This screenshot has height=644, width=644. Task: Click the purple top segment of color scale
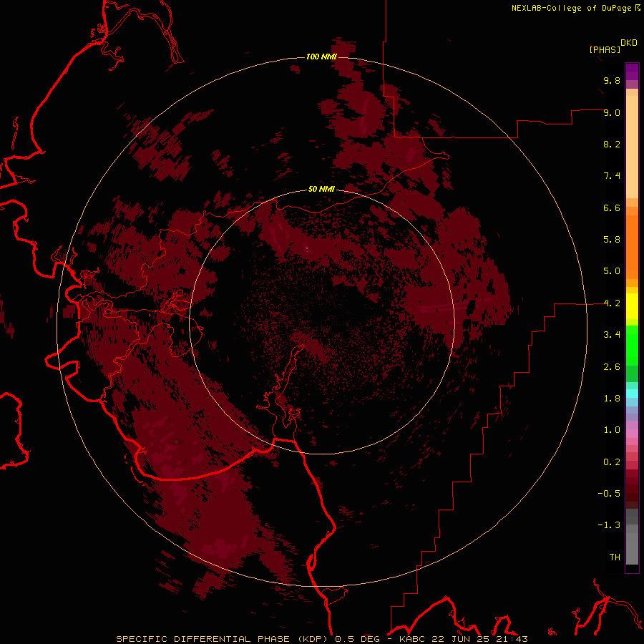632,72
